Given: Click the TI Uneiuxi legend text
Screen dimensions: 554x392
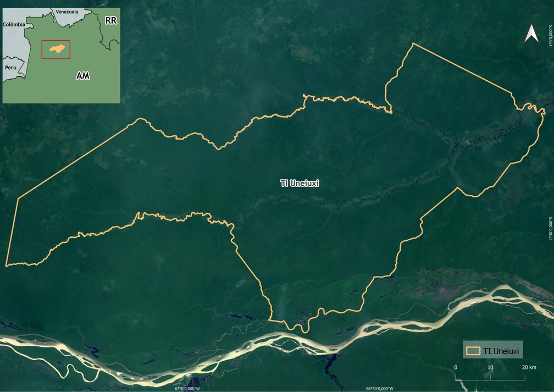Looking at the screenshot, I should [501, 351].
